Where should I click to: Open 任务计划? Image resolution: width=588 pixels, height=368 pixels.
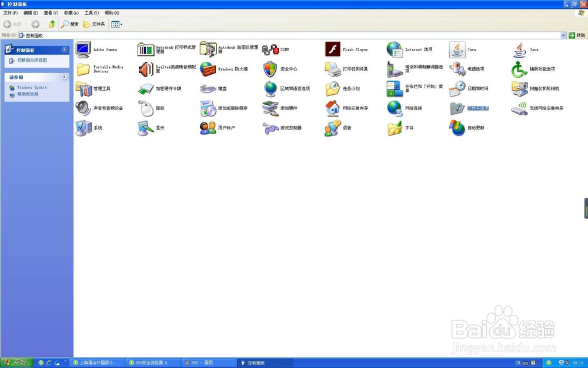tap(342, 89)
